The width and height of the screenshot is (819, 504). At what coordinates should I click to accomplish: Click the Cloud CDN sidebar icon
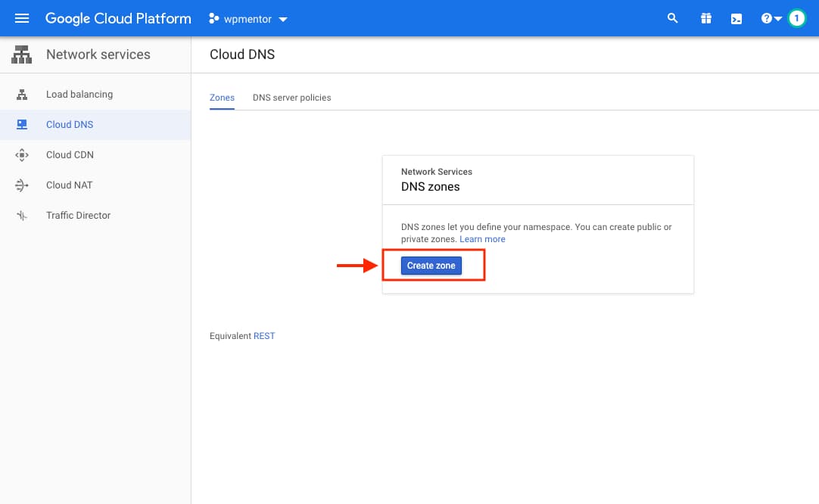pos(22,155)
